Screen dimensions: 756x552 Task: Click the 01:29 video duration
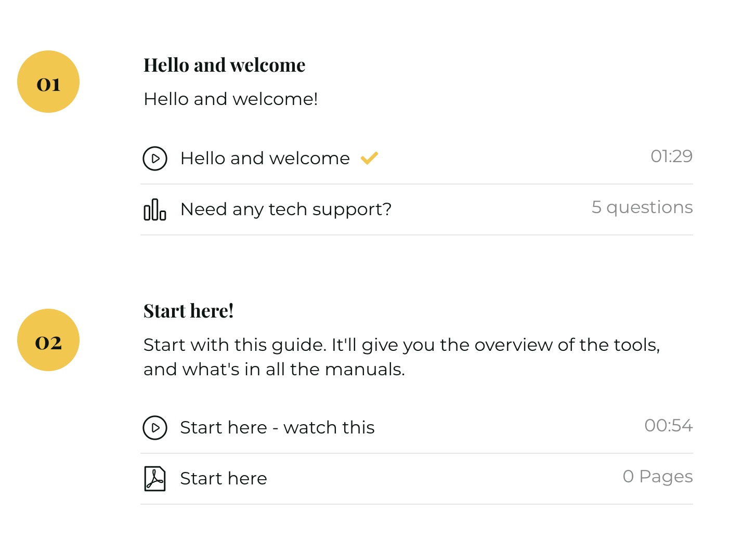(x=671, y=156)
